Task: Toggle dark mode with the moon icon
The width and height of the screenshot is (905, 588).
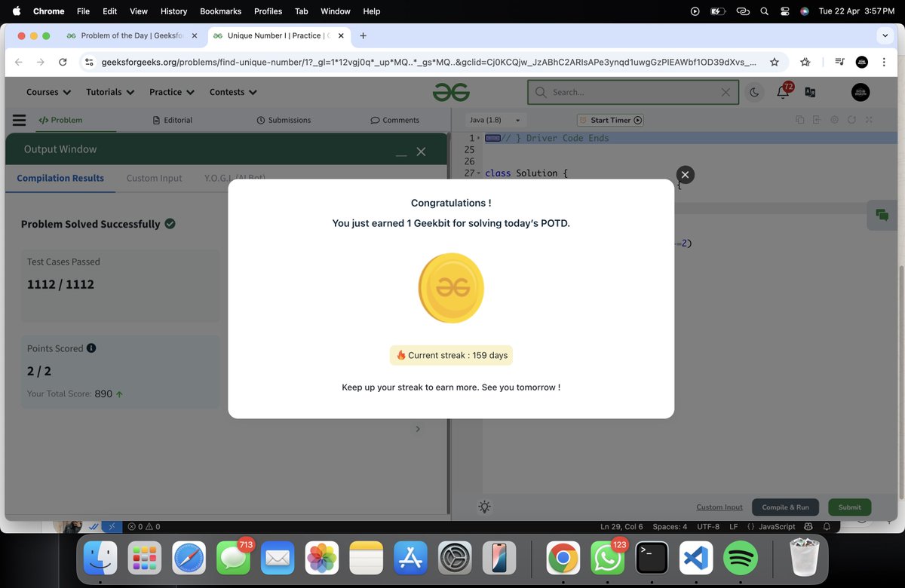Action: click(754, 92)
